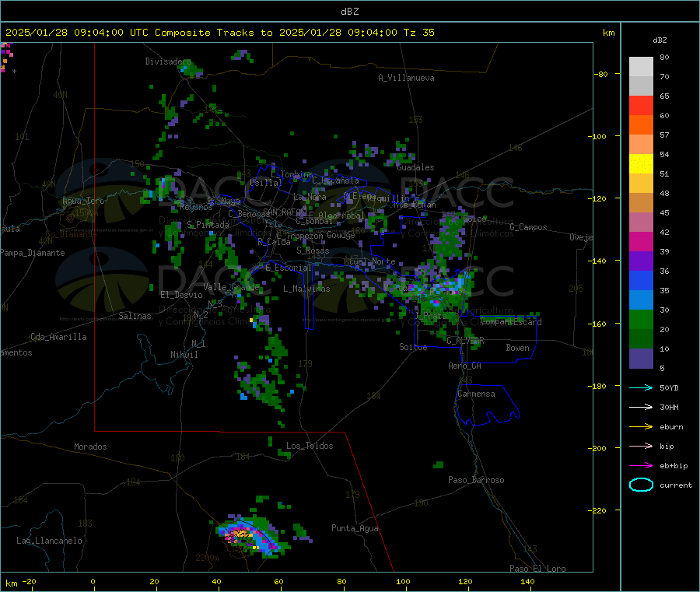Click the timestamp header 2025/01/28 09:04:00 UTC
The height and width of the screenshot is (592, 700).
(76, 33)
